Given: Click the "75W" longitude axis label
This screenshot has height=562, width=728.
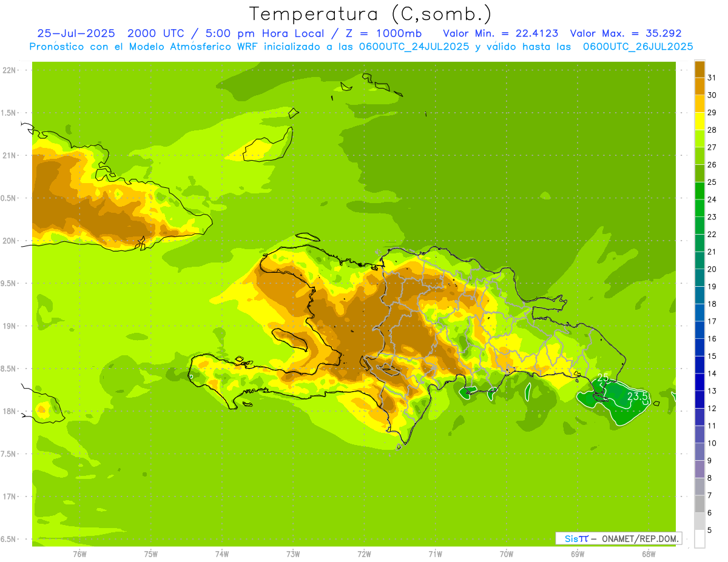Looking at the screenshot, I should point(151,554).
